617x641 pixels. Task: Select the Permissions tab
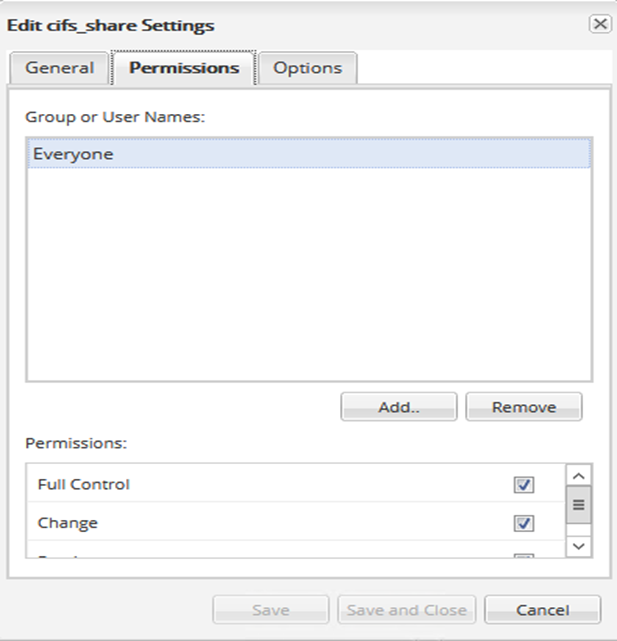tap(184, 68)
